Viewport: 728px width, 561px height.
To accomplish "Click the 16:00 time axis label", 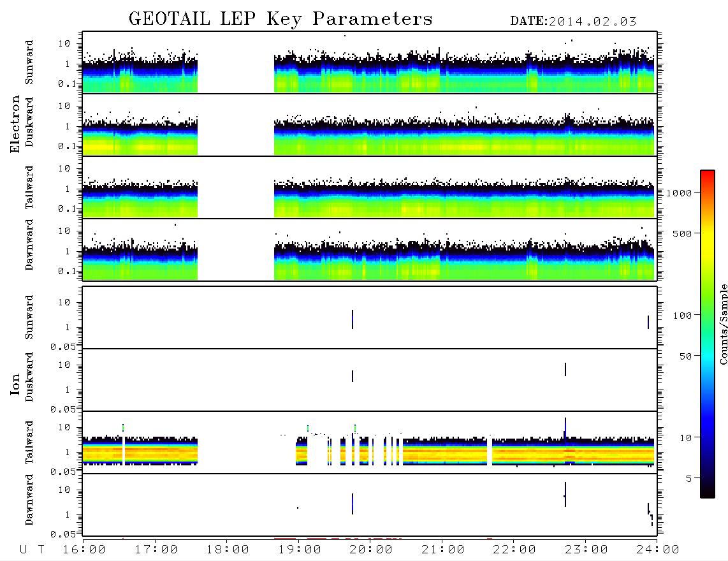I will click(x=84, y=550).
